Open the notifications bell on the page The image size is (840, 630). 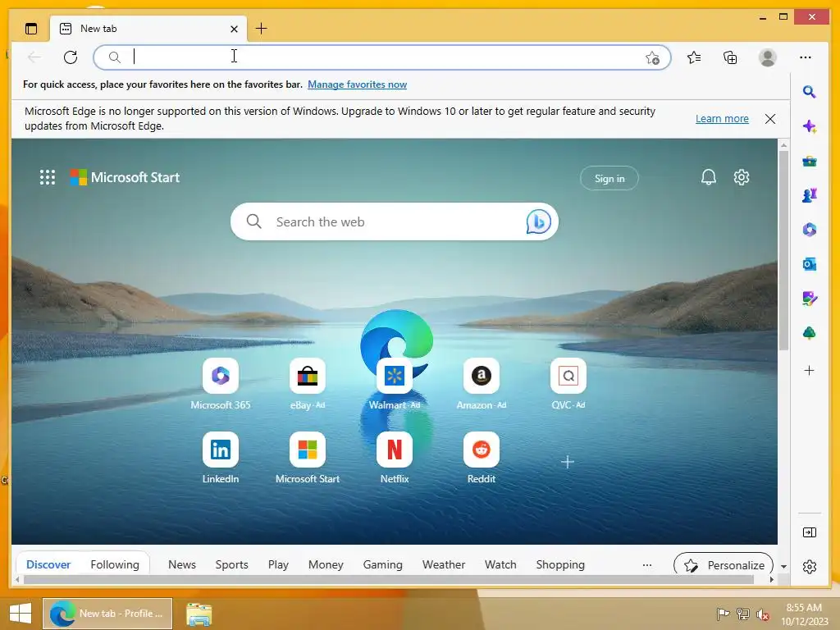(708, 177)
